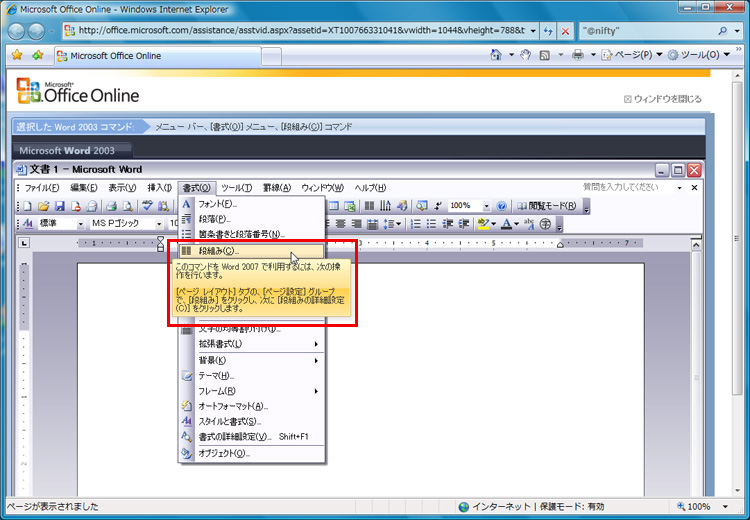The image size is (750, 520).
Task: Click the IE printer icon in command bar
Action: pyautogui.click(x=578, y=55)
